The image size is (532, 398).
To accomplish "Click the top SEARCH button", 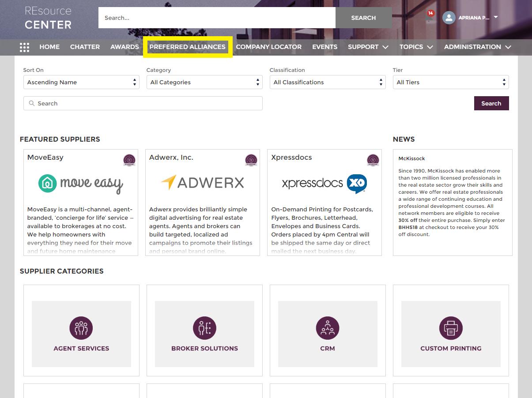I will click(363, 18).
